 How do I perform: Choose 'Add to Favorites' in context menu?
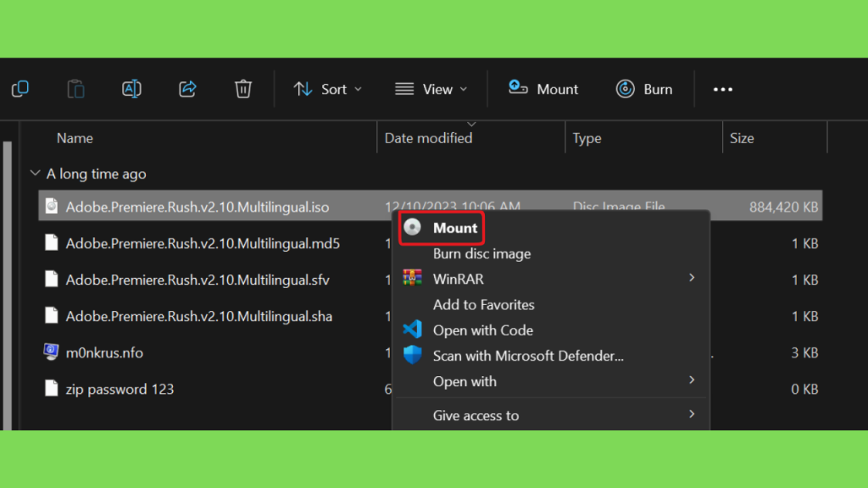[483, 305]
